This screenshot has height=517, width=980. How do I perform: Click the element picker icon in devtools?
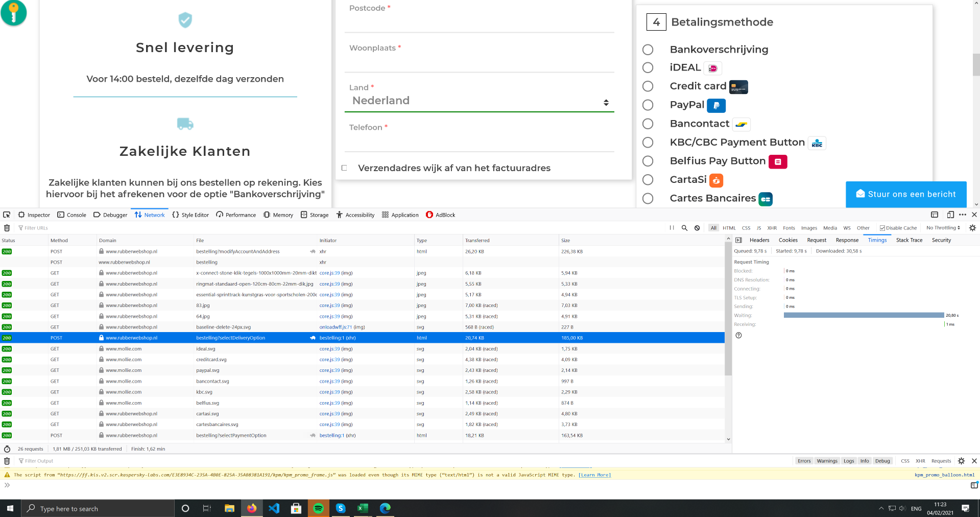pos(7,215)
